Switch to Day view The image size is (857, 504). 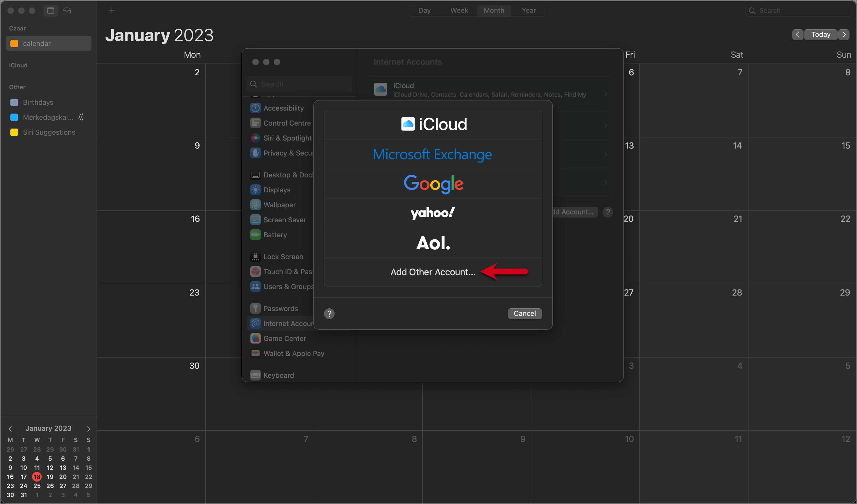point(424,10)
